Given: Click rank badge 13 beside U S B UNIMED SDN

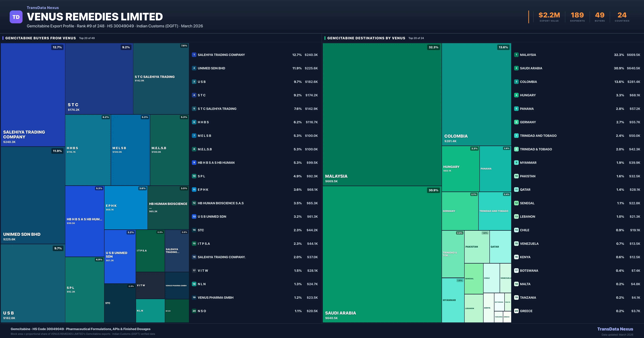Looking at the screenshot, I should (x=194, y=216).
